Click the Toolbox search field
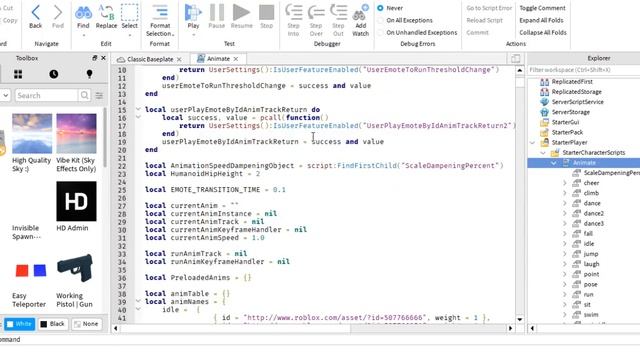The image size is (640, 360). click(46, 96)
